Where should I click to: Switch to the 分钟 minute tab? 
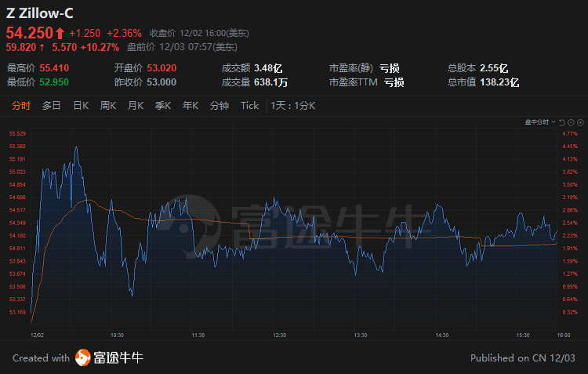[220, 106]
